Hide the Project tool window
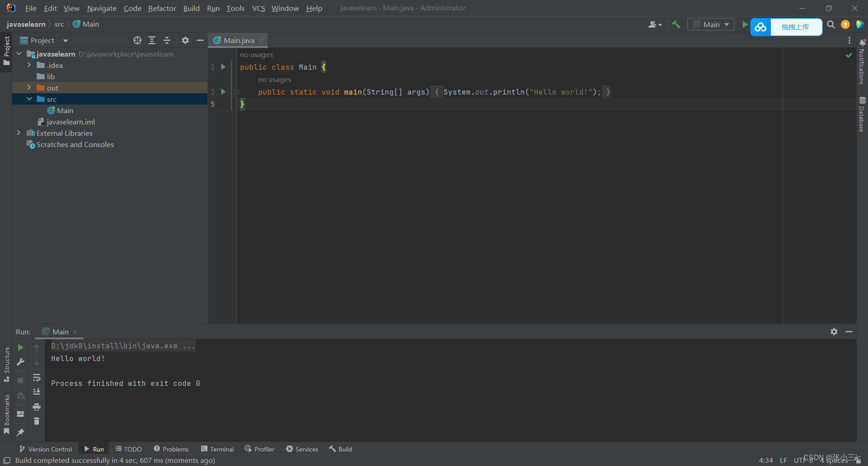This screenshot has width=868, height=466. (200, 40)
